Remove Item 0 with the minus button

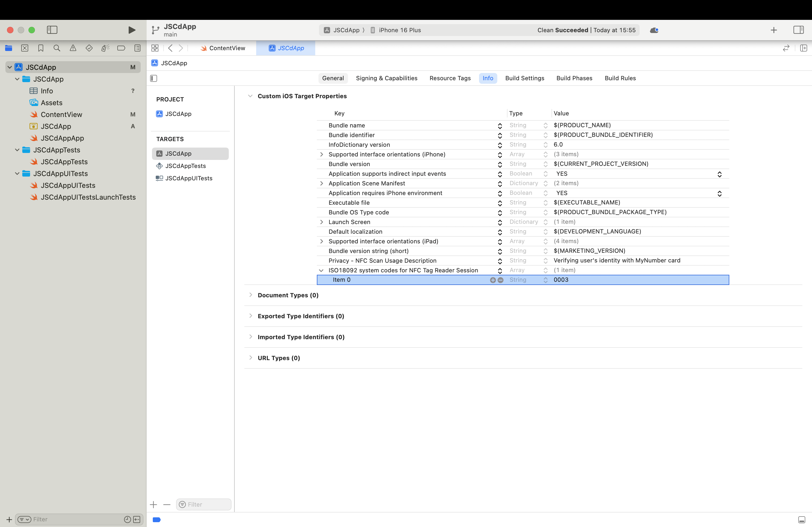(501, 280)
